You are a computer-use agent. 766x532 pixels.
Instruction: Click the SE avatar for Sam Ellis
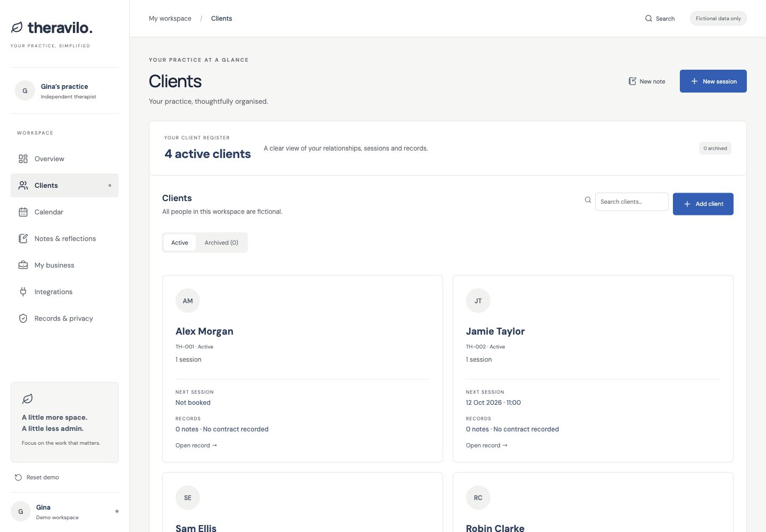click(188, 498)
